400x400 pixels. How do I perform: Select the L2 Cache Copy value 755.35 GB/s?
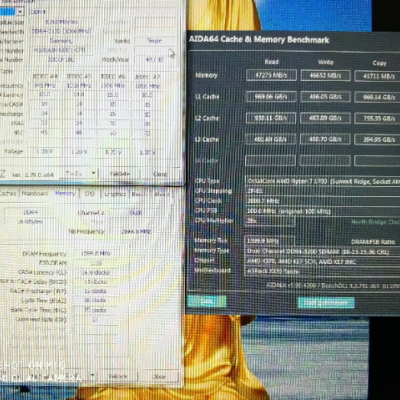[x=378, y=119]
